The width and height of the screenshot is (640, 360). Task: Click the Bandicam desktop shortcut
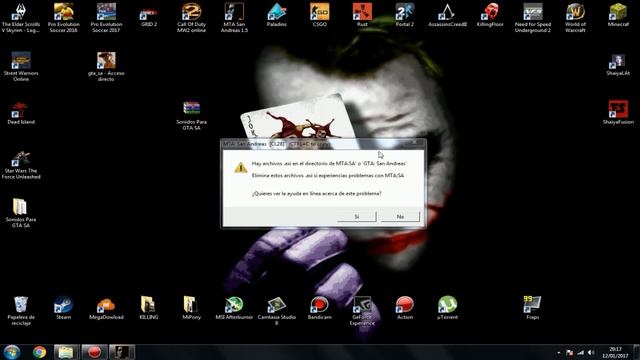click(x=320, y=308)
